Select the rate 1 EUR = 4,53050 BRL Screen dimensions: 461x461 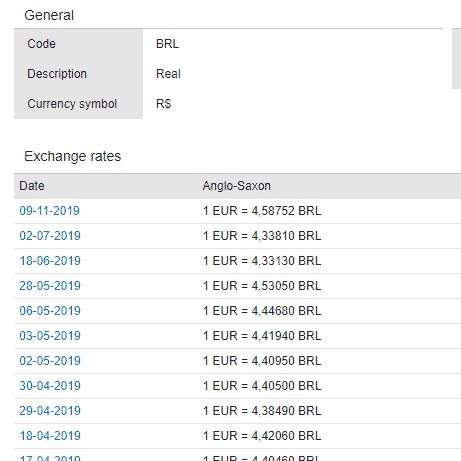pos(262,286)
